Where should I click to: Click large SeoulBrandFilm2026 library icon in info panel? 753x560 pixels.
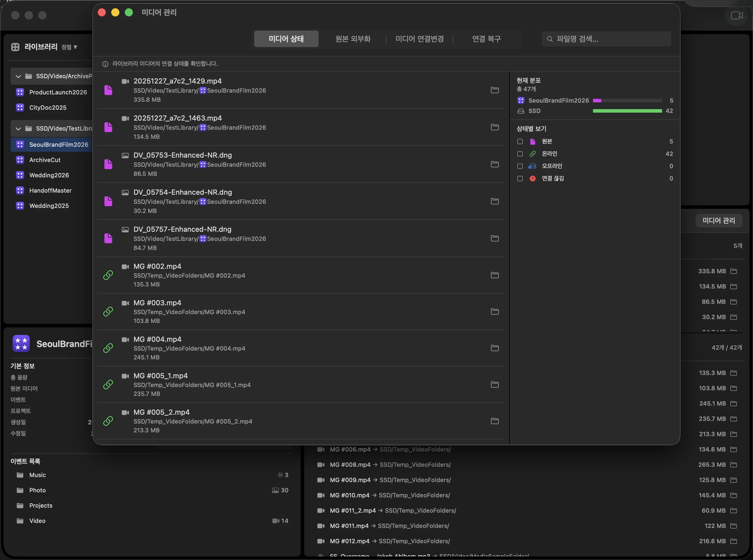pyautogui.click(x=21, y=344)
